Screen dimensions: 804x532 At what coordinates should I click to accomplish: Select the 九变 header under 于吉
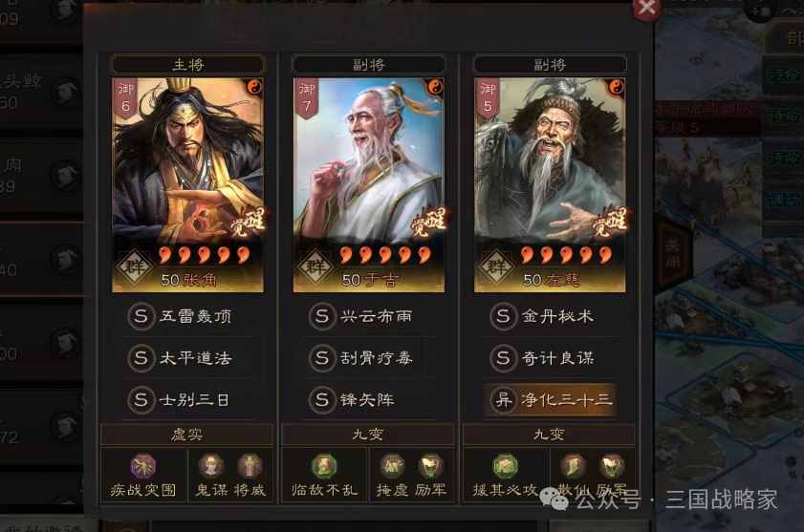[x=368, y=435]
